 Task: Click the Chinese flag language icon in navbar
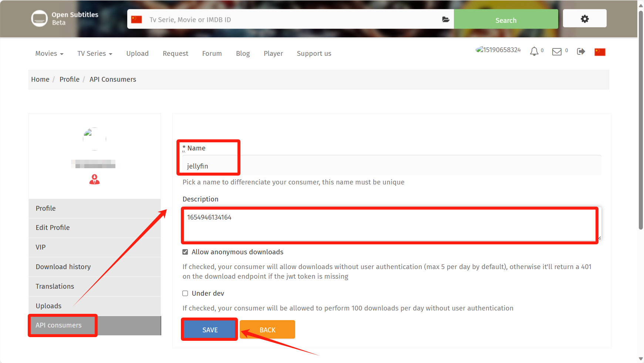point(600,52)
